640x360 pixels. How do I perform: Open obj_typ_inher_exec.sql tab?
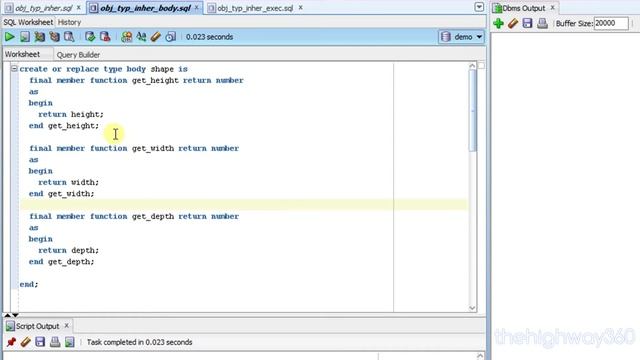(255, 8)
